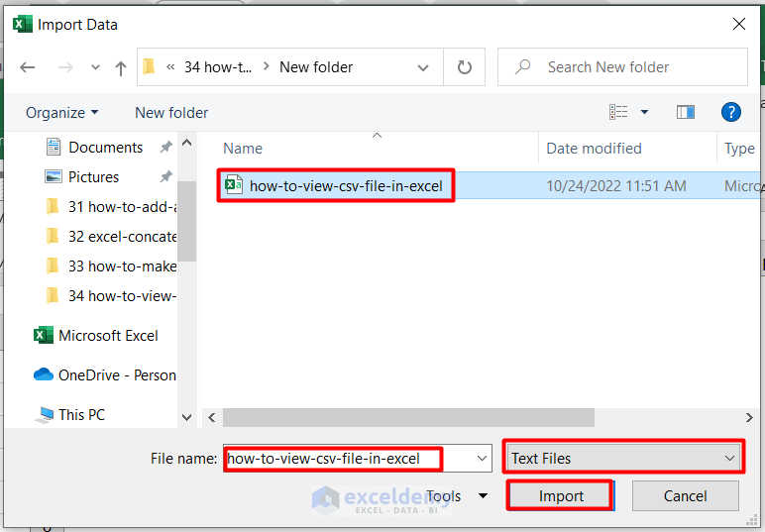Click the forward navigation arrow
The image size is (765, 532).
(65, 67)
